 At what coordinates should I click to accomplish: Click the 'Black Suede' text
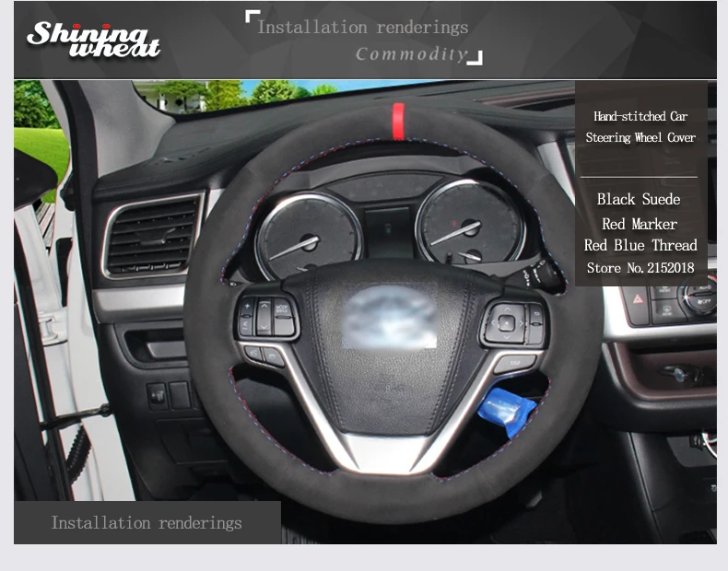[x=639, y=200]
